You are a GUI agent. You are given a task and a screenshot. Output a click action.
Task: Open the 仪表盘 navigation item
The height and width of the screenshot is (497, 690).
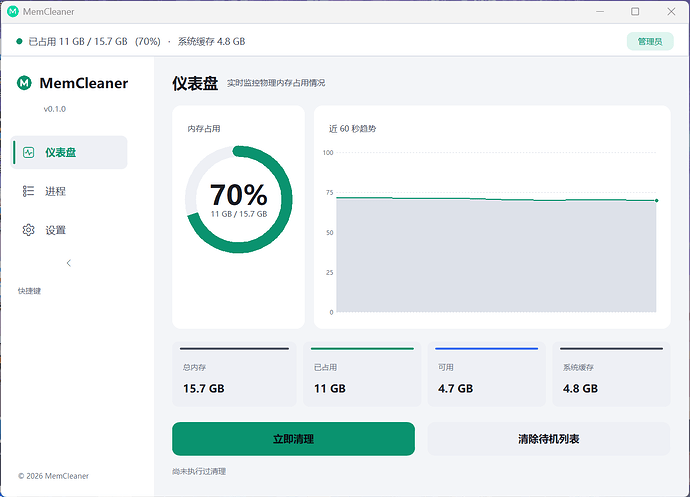pos(69,152)
